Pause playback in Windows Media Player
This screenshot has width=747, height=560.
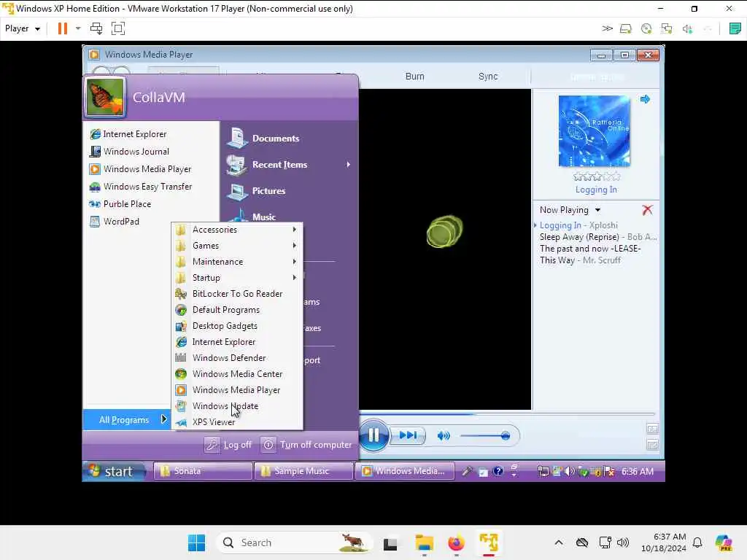click(x=374, y=435)
